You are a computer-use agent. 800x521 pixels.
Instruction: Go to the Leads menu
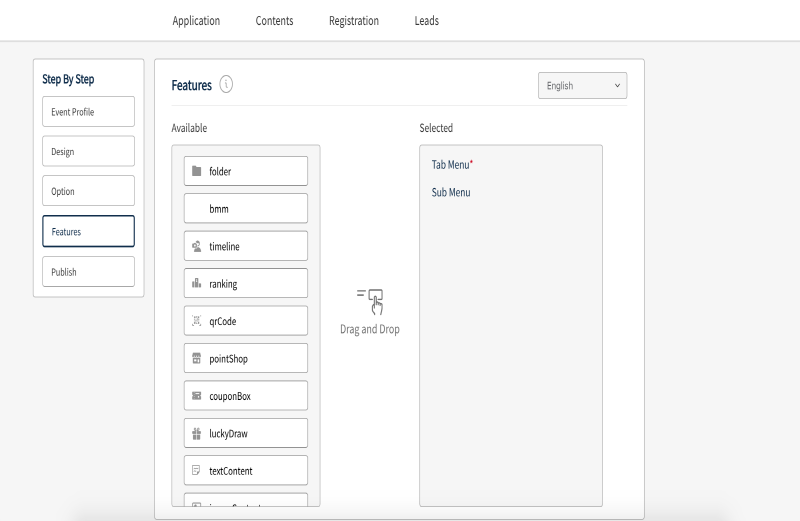(x=426, y=21)
